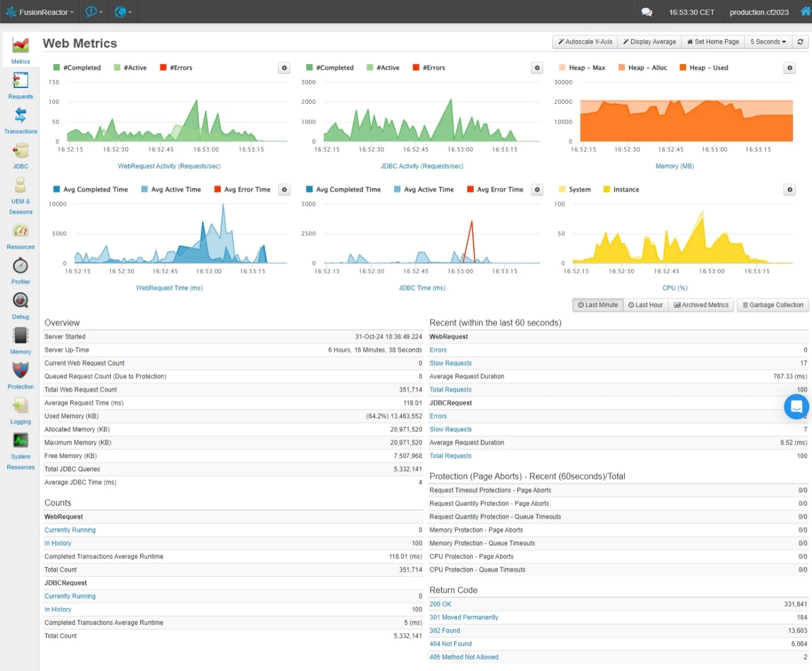Open gear settings for WebRequest Activity chart
This screenshot has width=812, height=671.
[285, 68]
